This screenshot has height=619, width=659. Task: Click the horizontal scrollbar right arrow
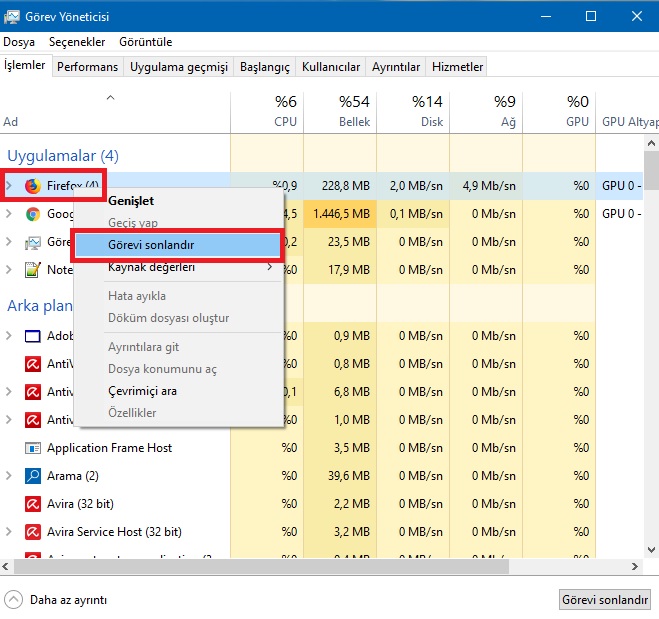(x=635, y=566)
